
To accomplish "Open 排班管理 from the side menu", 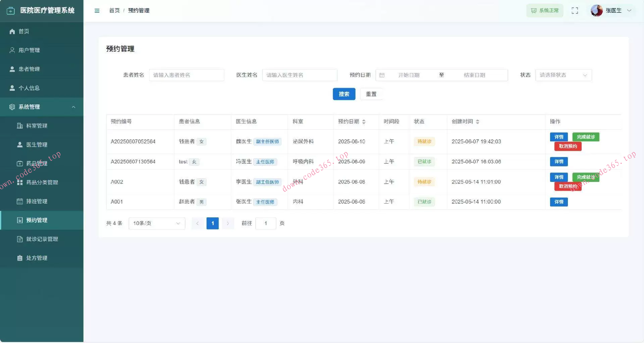I will point(37,201).
